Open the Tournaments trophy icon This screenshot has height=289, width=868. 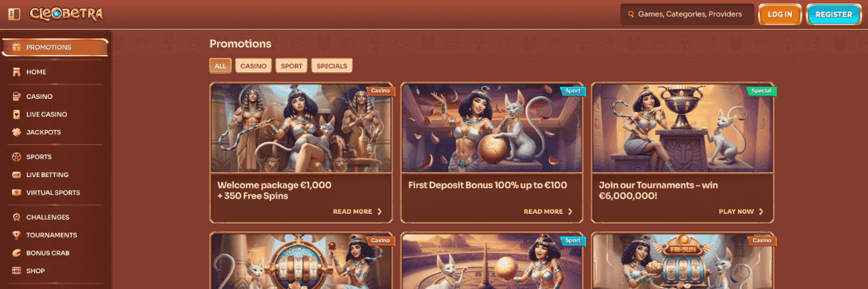(17, 235)
